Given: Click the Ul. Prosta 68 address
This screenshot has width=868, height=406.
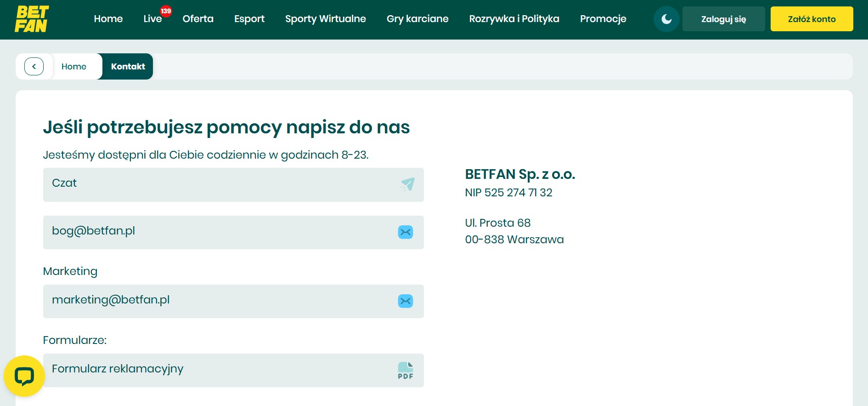Looking at the screenshot, I should 498,223.
